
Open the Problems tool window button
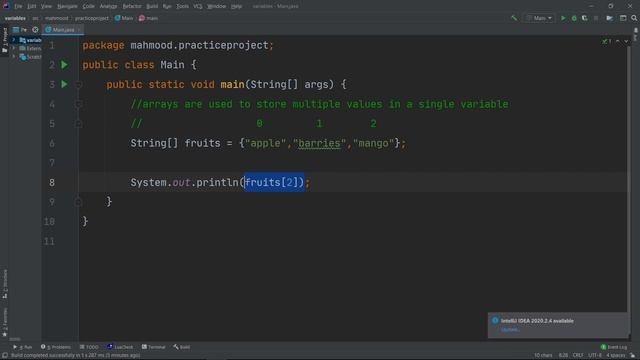click(x=56, y=347)
